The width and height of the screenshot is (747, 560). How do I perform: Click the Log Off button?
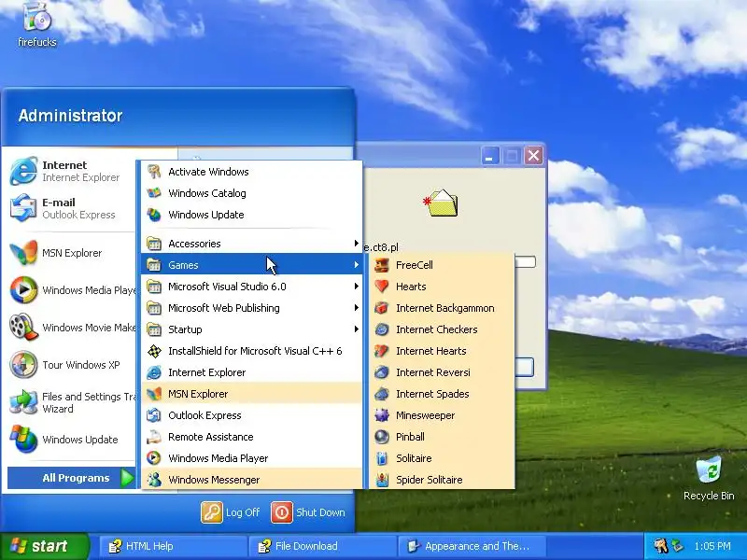[x=231, y=512]
